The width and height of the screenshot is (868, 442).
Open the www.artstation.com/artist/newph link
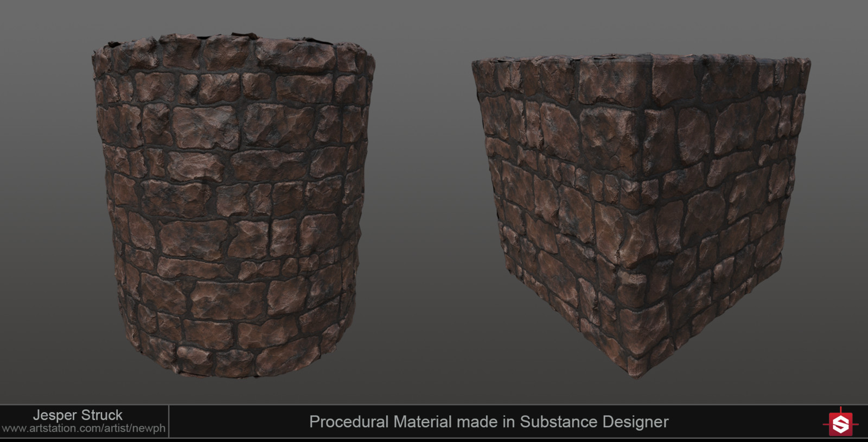pyautogui.click(x=84, y=428)
